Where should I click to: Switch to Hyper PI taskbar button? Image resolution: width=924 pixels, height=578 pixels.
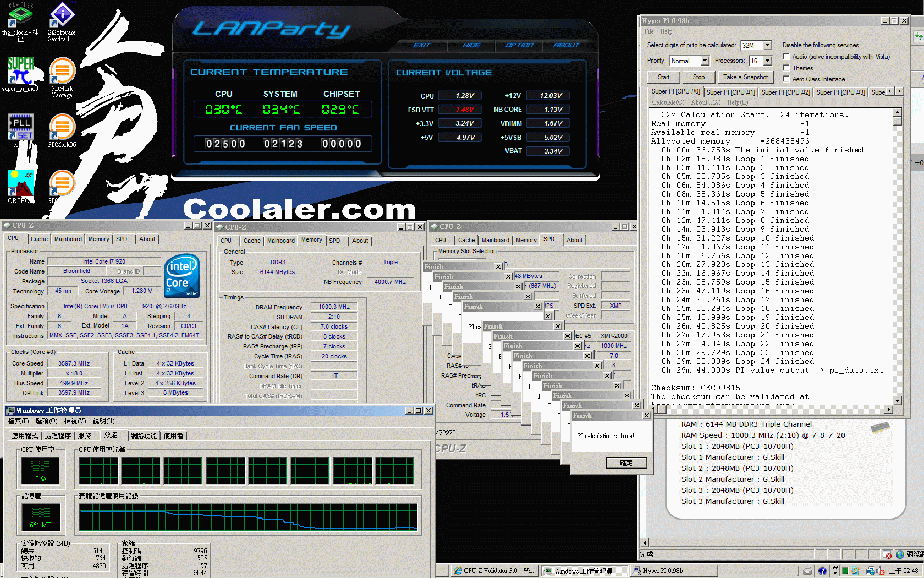(673, 571)
